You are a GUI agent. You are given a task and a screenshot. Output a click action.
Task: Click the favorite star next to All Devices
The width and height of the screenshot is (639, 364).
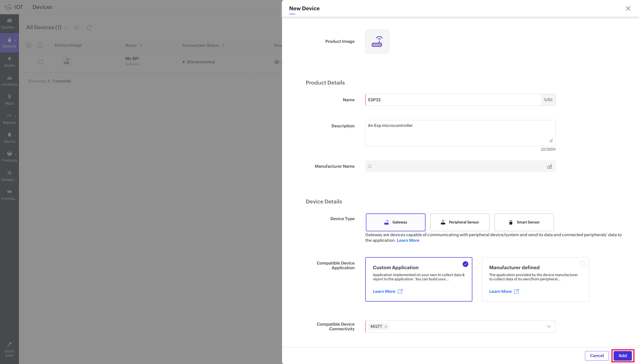77,27
